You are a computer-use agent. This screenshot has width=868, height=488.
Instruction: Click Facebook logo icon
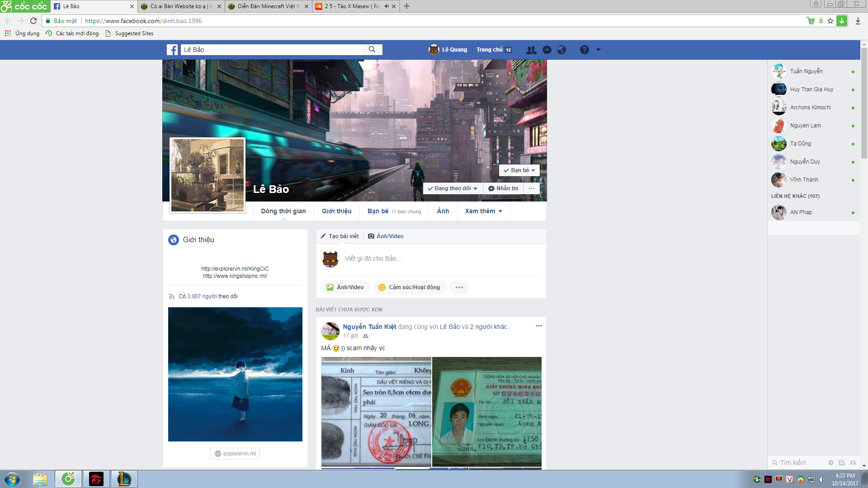tap(172, 50)
